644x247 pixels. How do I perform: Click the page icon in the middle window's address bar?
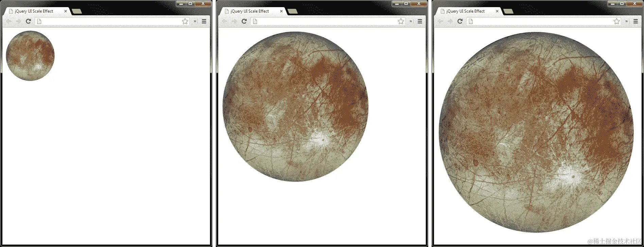[x=255, y=21]
